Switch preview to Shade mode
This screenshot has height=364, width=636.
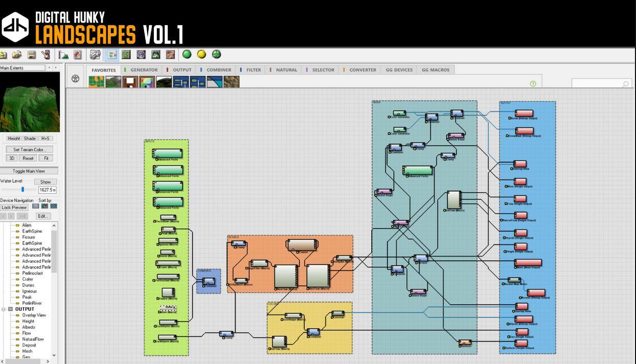(30, 139)
